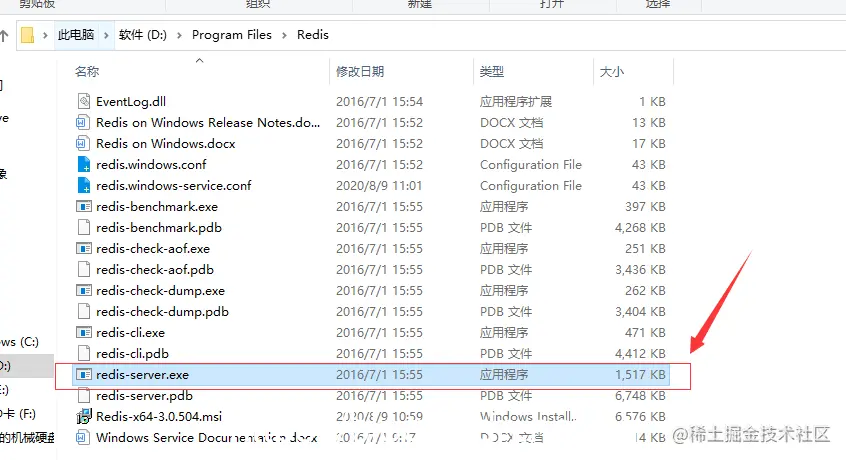
Task: Sort files by 大小 column header
Action: coord(612,71)
